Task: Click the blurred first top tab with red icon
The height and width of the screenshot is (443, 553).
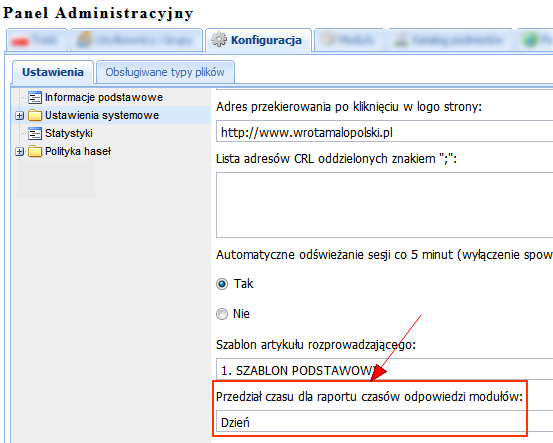Action: 37,41
